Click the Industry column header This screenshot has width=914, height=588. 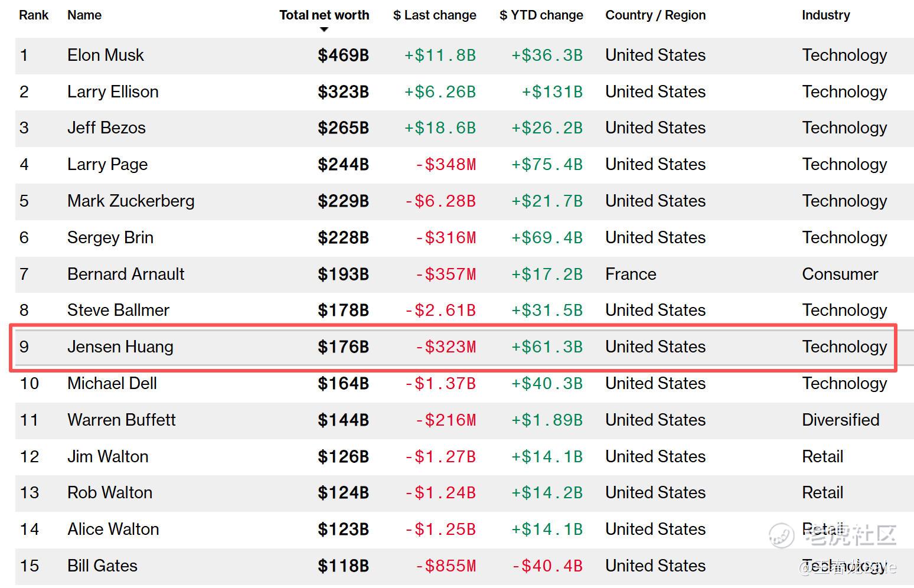coord(825,15)
